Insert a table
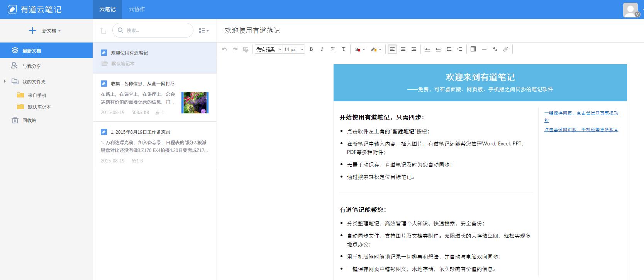The width and height of the screenshot is (644, 280). [473, 49]
